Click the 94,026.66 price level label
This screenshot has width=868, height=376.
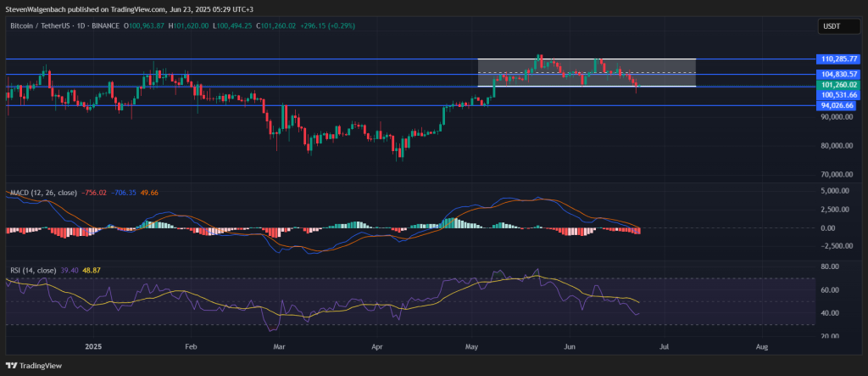click(x=839, y=105)
